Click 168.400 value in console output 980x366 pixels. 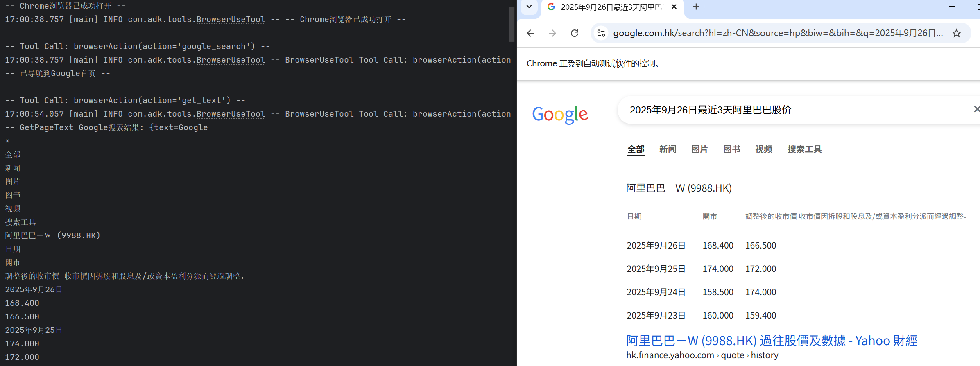[22, 303]
